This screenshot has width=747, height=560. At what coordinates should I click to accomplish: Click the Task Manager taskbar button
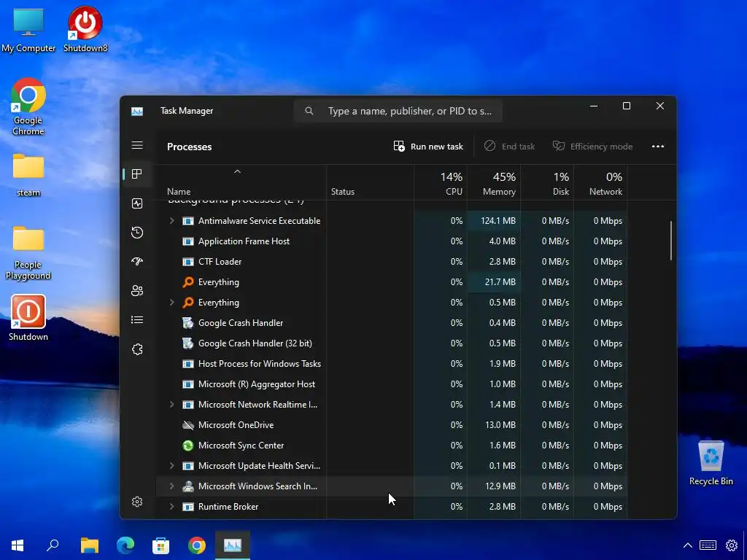coord(233,545)
